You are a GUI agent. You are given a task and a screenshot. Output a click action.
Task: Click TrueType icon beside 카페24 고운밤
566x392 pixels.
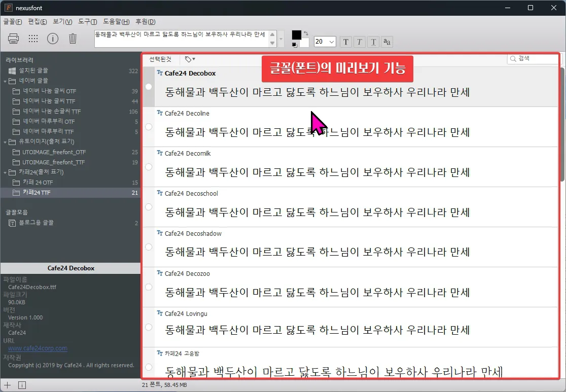(160, 353)
